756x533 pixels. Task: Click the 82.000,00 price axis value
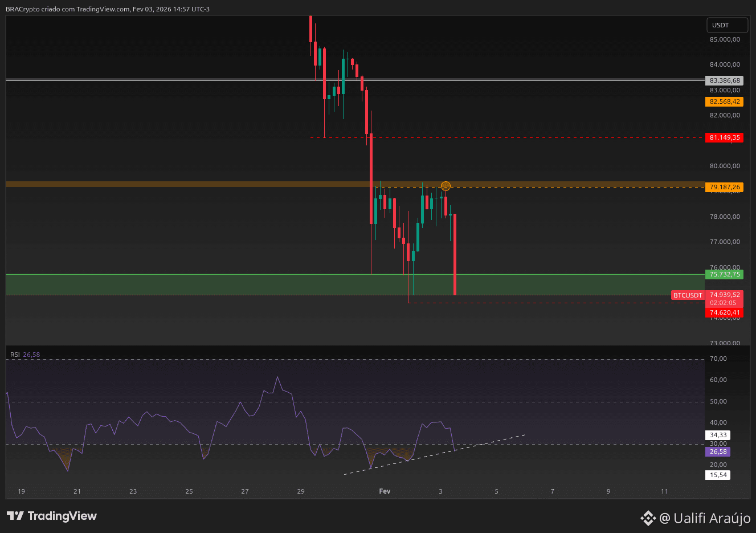(x=725, y=115)
